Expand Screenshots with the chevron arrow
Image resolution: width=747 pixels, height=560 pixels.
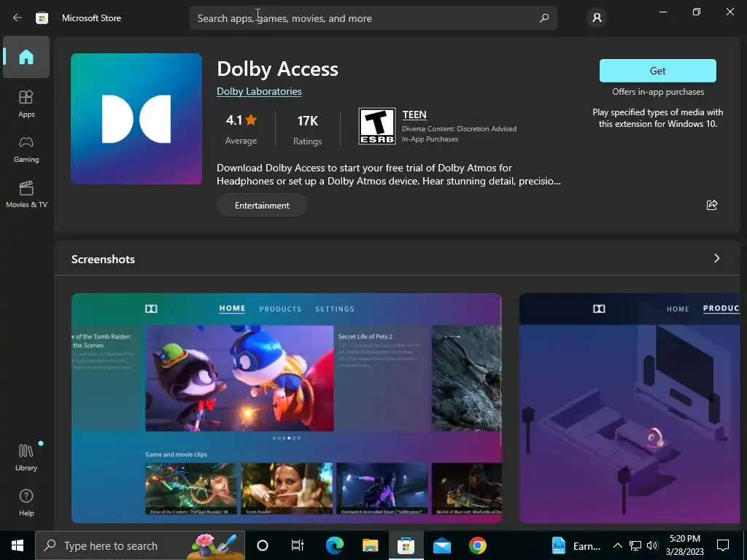pos(716,258)
